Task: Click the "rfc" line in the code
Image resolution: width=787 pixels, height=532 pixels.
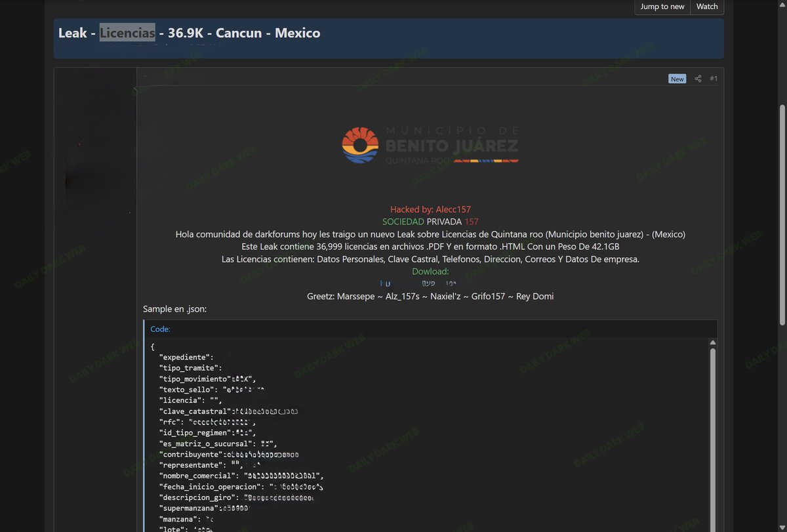Action: point(207,422)
